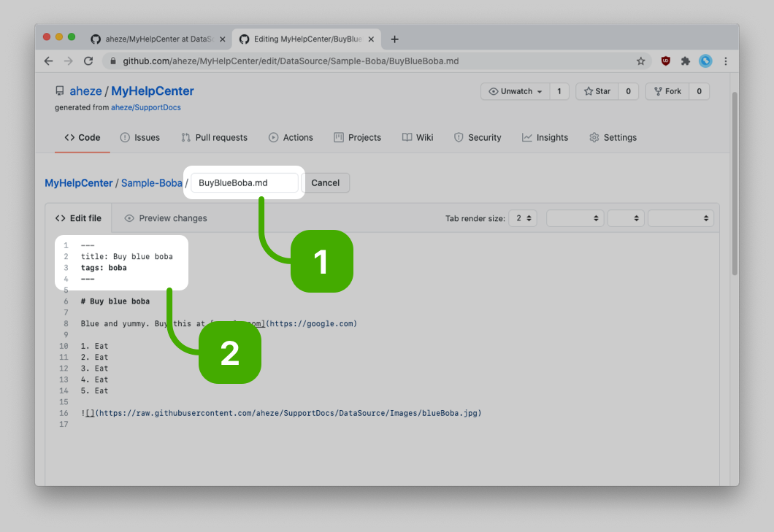This screenshot has width=774, height=532.
Task: Open the Security tab
Action: pyautogui.click(x=478, y=138)
